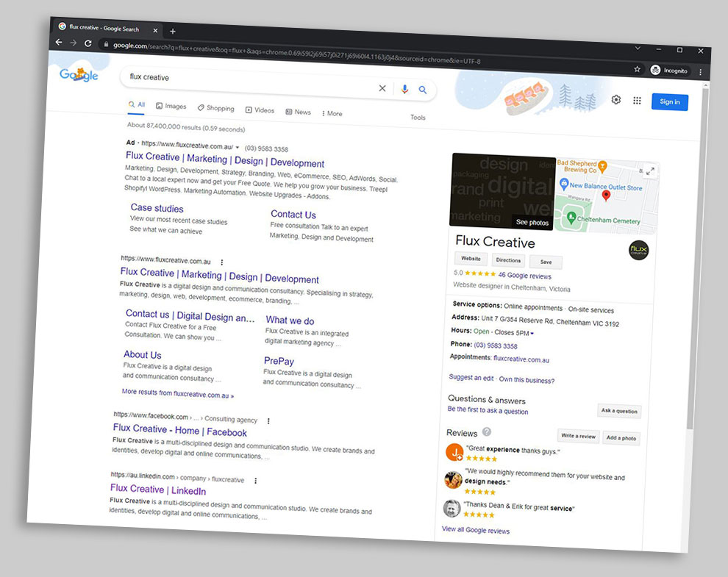This screenshot has width=728, height=577.
Task: Click Own this business?
Action: coord(527,380)
